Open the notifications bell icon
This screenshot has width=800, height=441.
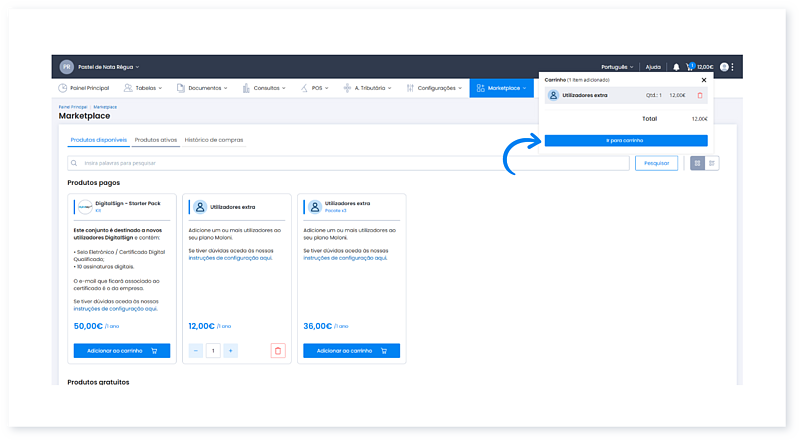click(x=676, y=67)
